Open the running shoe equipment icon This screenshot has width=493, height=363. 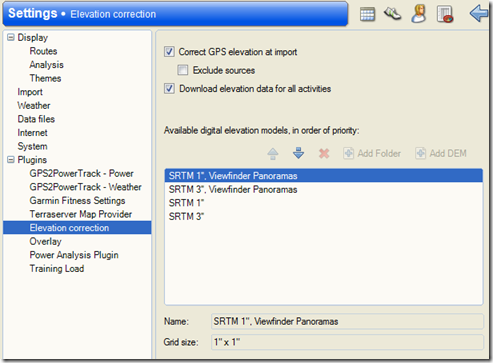[393, 14]
